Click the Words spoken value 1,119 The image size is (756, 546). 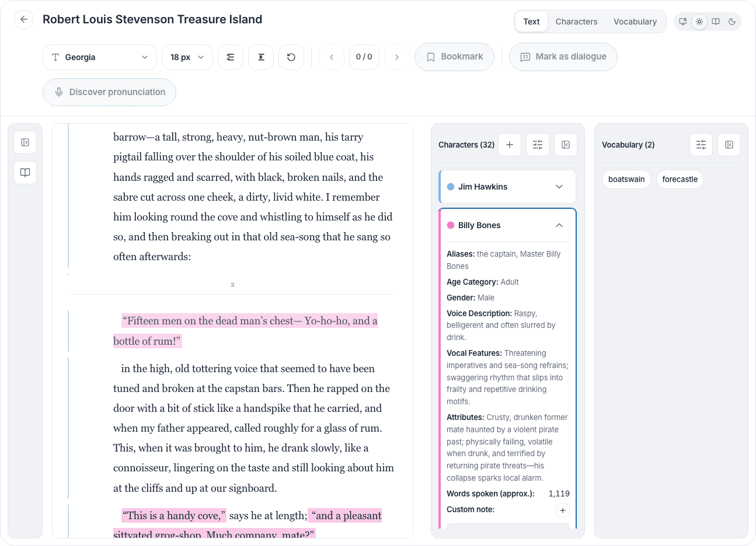559,494
